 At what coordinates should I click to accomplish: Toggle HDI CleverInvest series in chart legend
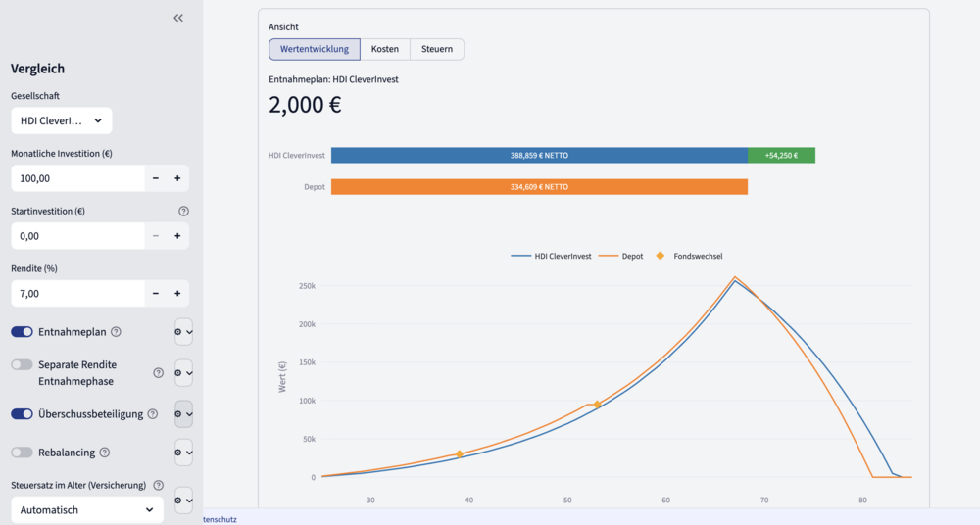(x=551, y=257)
